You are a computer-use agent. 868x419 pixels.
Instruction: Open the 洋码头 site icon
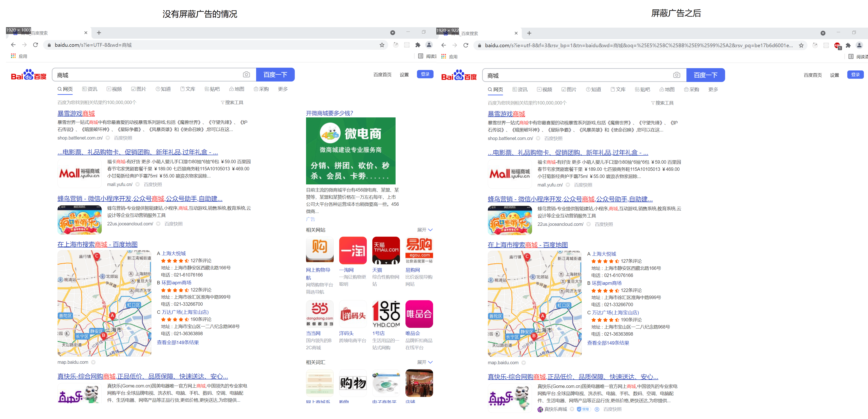(x=353, y=314)
